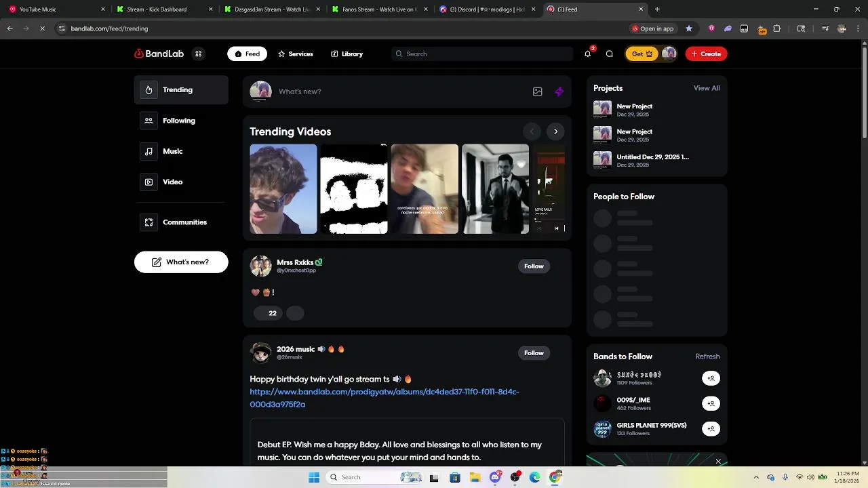868x488 pixels.
Task: Show previous trending videos
Action: 532,131
